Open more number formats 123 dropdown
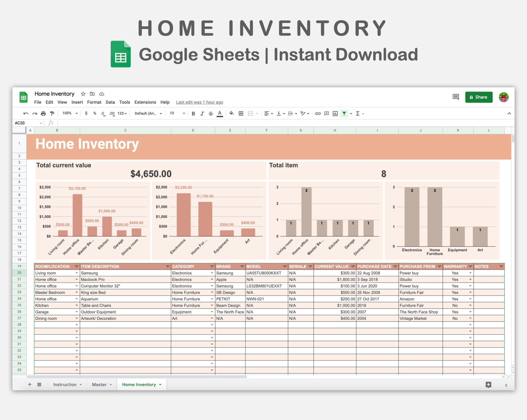The width and height of the screenshot is (527, 420). click(122, 113)
